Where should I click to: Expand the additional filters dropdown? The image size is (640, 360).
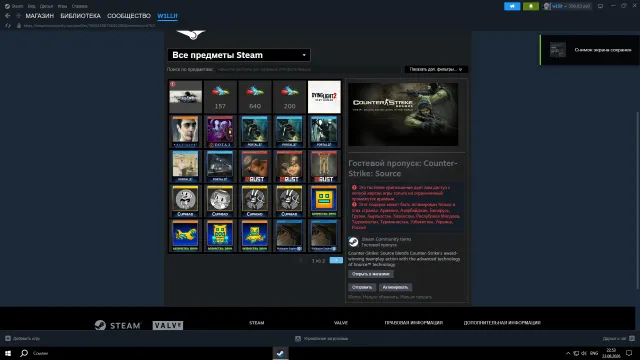[x=436, y=69]
